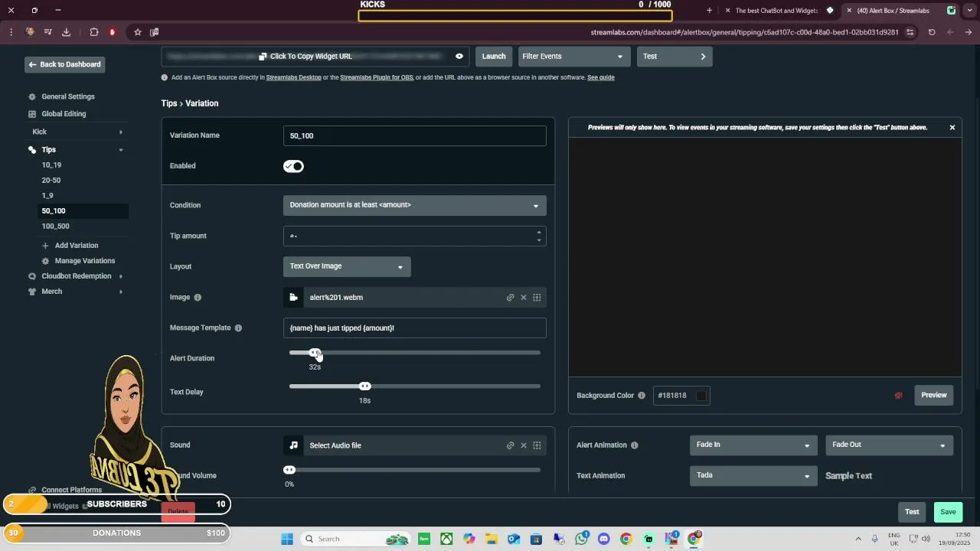Remove the alert%201.webm image with the X icon
This screenshot has height=551, width=980.
coord(524,298)
